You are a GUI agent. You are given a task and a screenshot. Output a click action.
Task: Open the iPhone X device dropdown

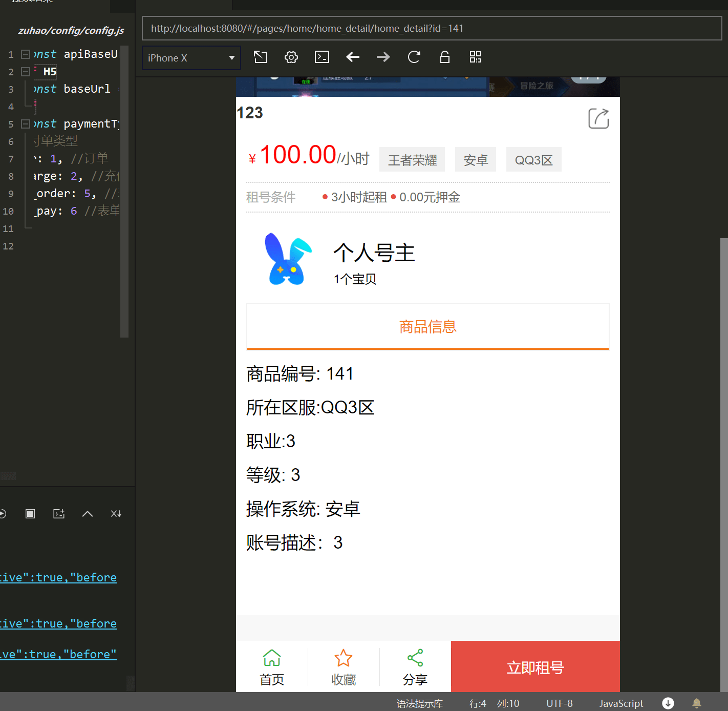pos(191,58)
